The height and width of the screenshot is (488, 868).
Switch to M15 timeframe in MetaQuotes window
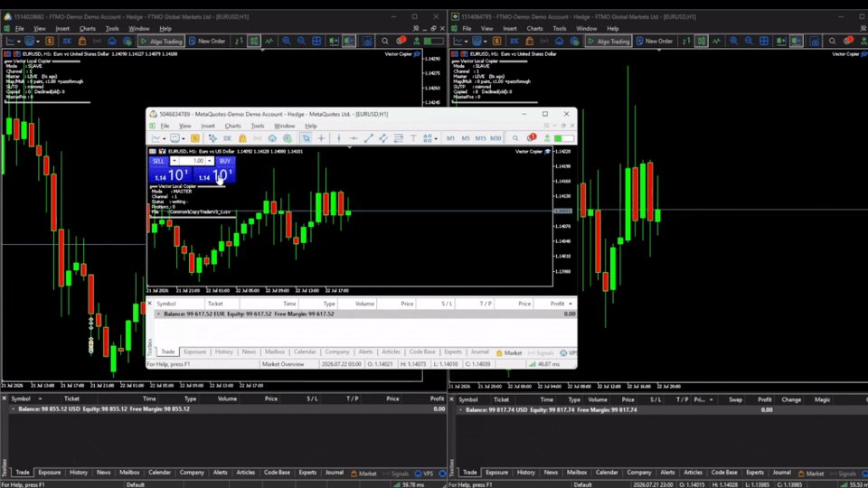pyautogui.click(x=480, y=138)
